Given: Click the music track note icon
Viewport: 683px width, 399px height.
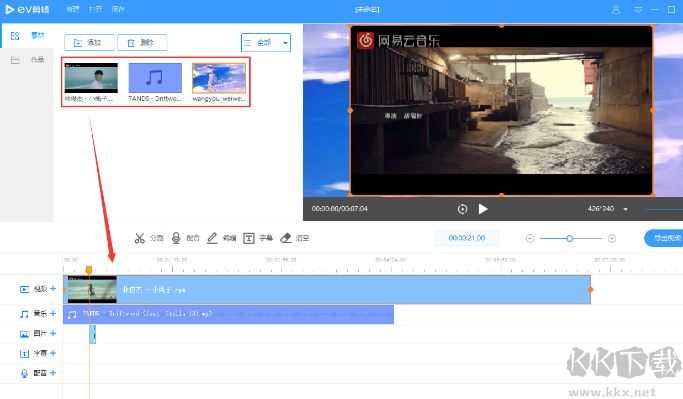Looking at the screenshot, I should pyautogui.click(x=24, y=314).
